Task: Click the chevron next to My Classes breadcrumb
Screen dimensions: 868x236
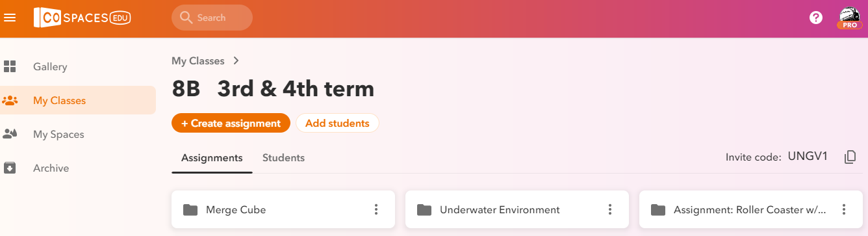Action: 236,60
